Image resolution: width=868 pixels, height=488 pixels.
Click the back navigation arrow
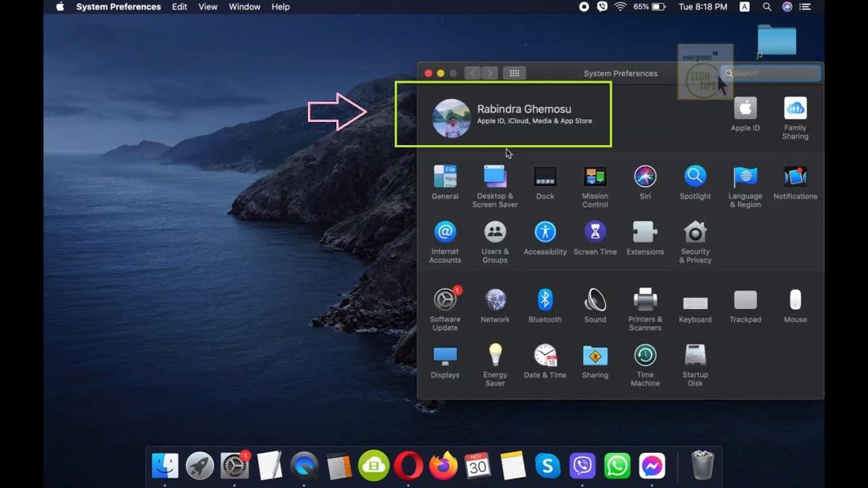[473, 73]
